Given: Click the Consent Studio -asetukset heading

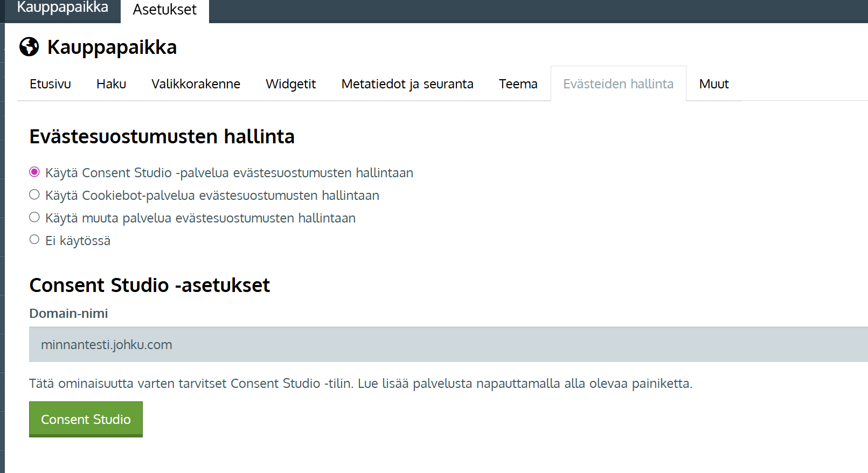Looking at the screenshot, I should [149, 285].
